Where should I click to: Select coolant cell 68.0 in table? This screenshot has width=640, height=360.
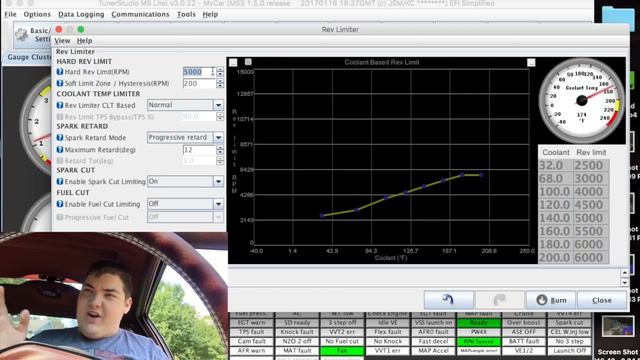click(555, 178)
